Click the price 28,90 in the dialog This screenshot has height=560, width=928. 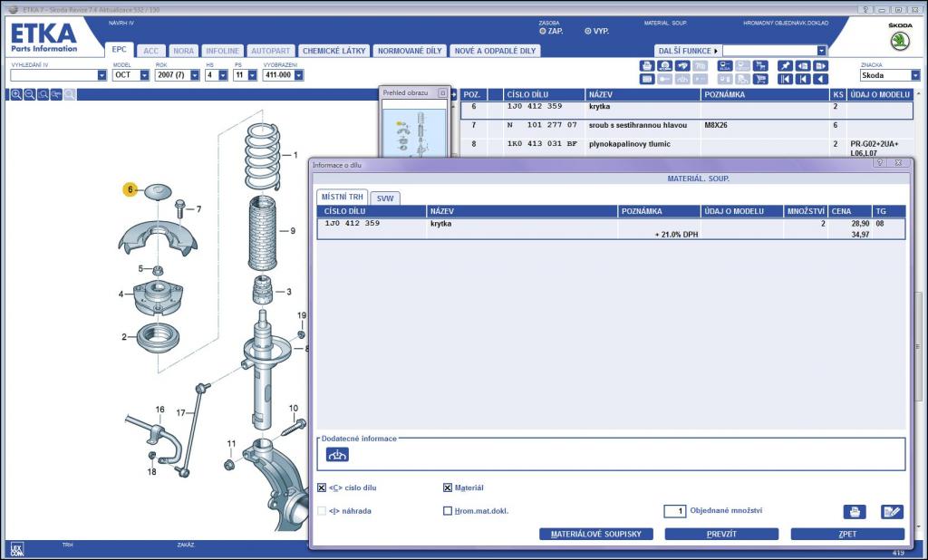861,224
